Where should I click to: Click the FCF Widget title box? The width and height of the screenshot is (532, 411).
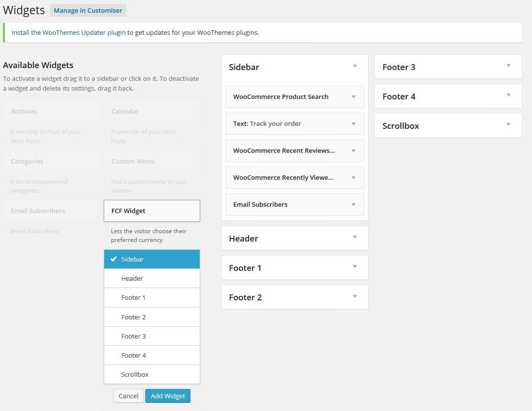152,211
